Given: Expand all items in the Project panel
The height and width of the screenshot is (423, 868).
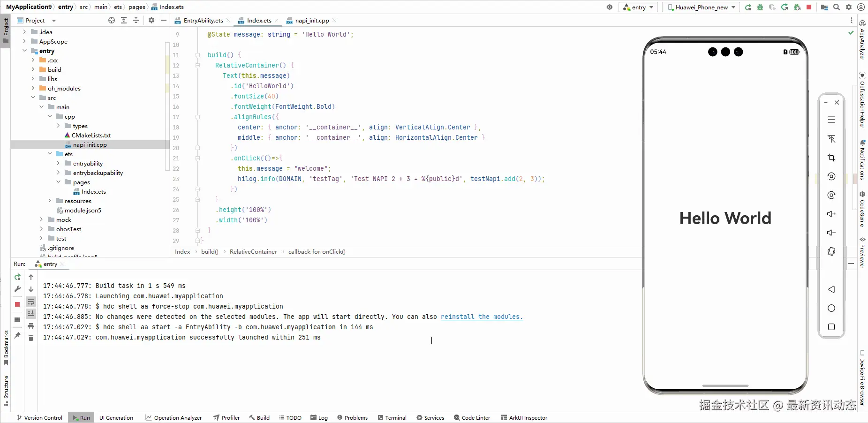Looking at the screenshot, I should click(124, 20).
